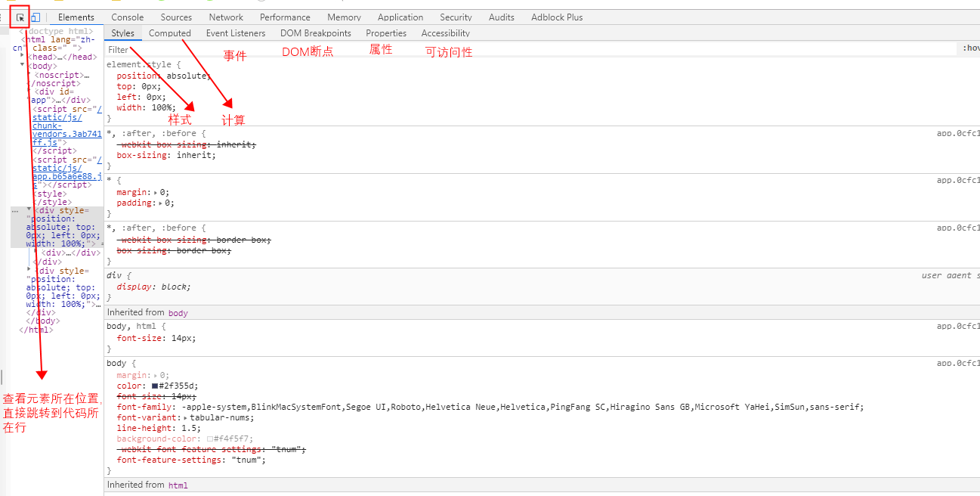This screenshot has width=980, height=496.
Task: Activate the inspect element picker icon
Action: point(20,17)
